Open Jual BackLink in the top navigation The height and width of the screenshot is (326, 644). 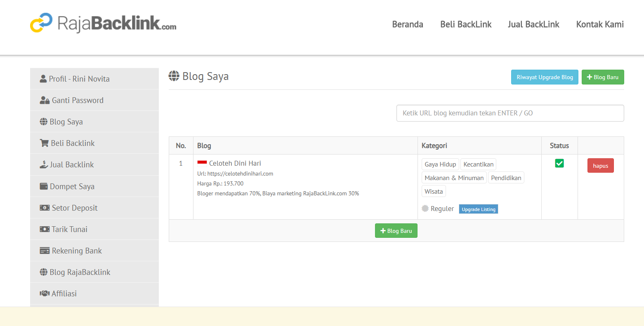click(x=533, y=24)
